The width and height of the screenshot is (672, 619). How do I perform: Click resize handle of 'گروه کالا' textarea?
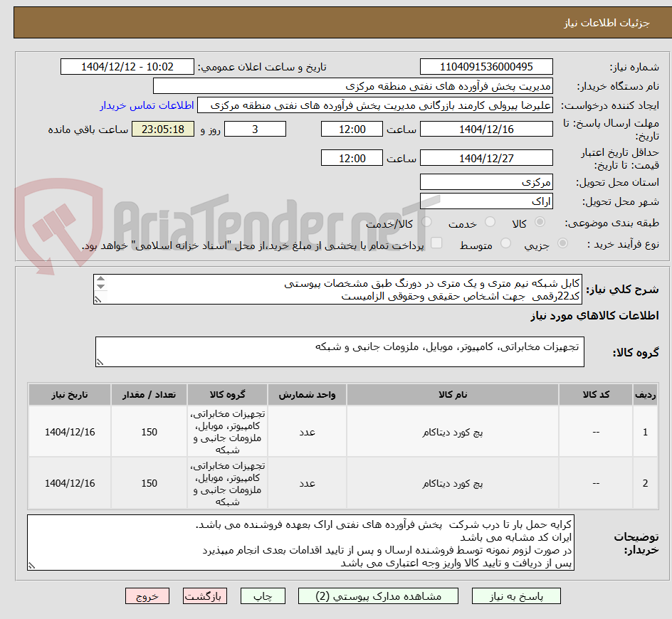point(100,362)
